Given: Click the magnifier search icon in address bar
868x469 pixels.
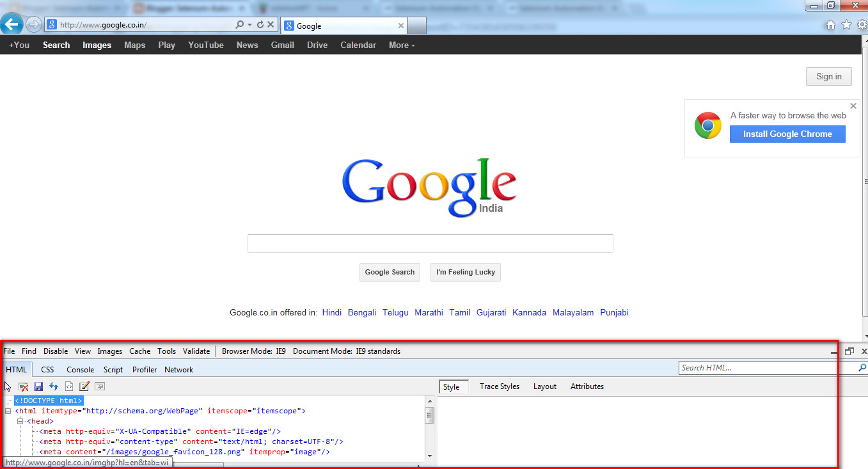Looking at the screenshot, I should pyautogui.click(x=240, y=25).
